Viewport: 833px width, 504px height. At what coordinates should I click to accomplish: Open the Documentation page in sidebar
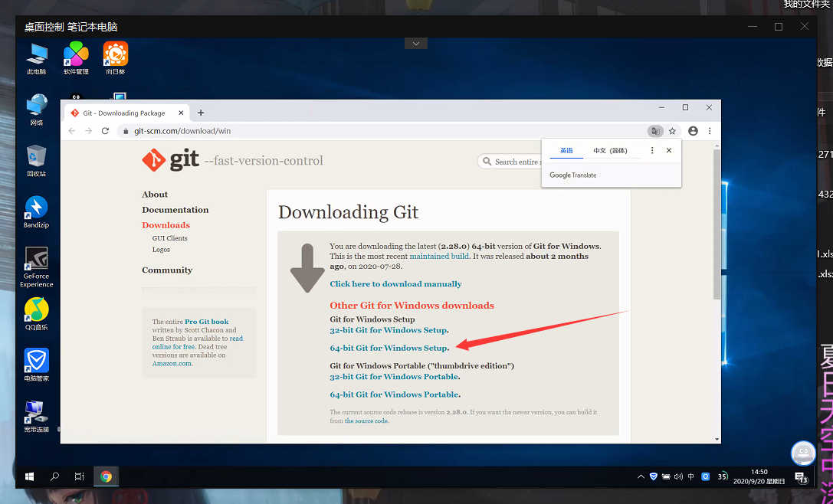point(175,210)
